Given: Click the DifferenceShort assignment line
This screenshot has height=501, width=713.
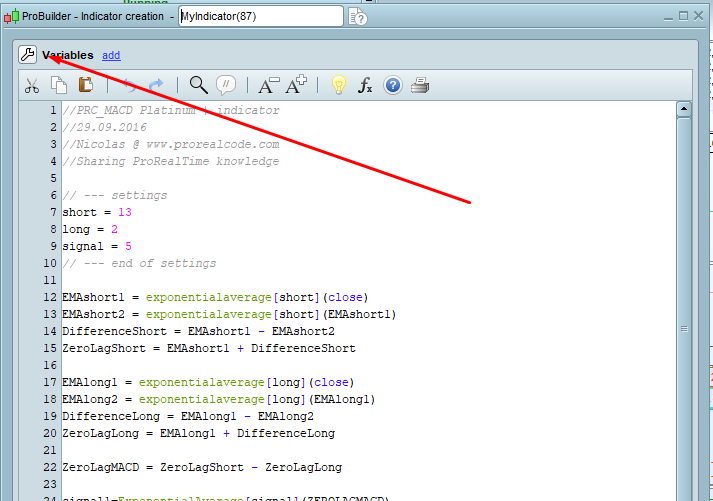Looking at the screenshot, I should [x=198, y=331].
